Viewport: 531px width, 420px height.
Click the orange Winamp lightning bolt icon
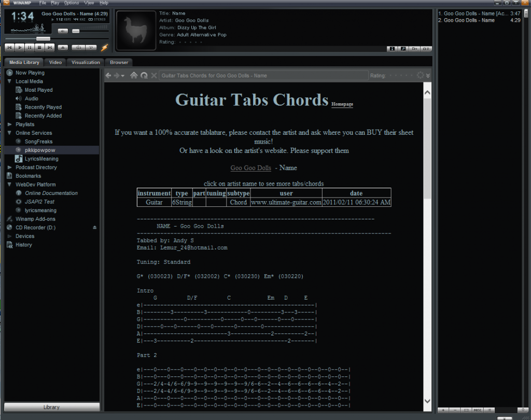pyautogui.click(x=105, y=47)
